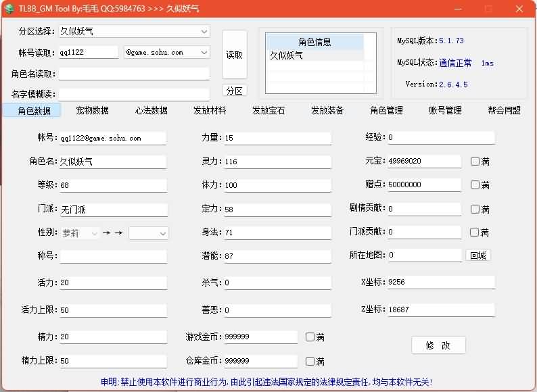Click the 角色名读取 input field
The image size is (537, 392).
[134, 74]
